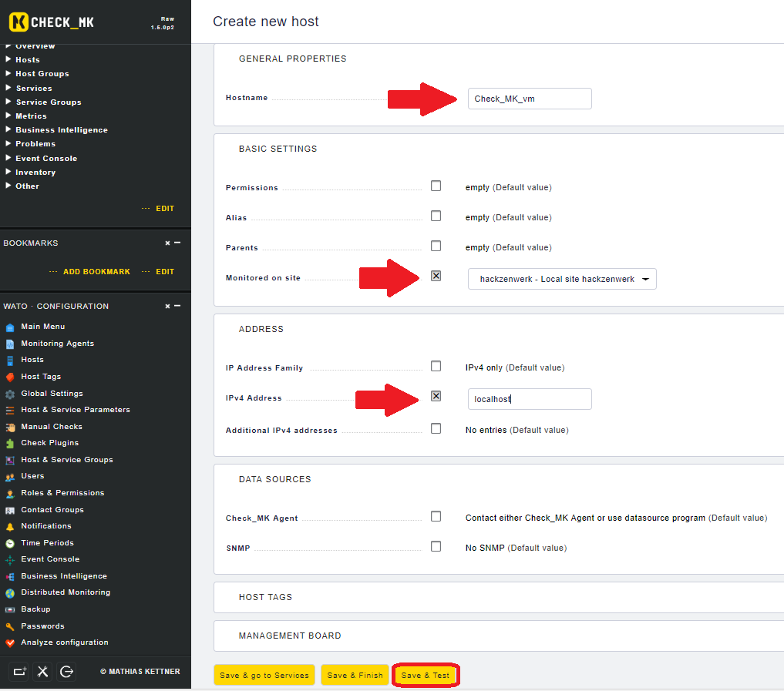Click the Host Tags icon
Screen dimensions: 784x691
click(x=10, y=377)
